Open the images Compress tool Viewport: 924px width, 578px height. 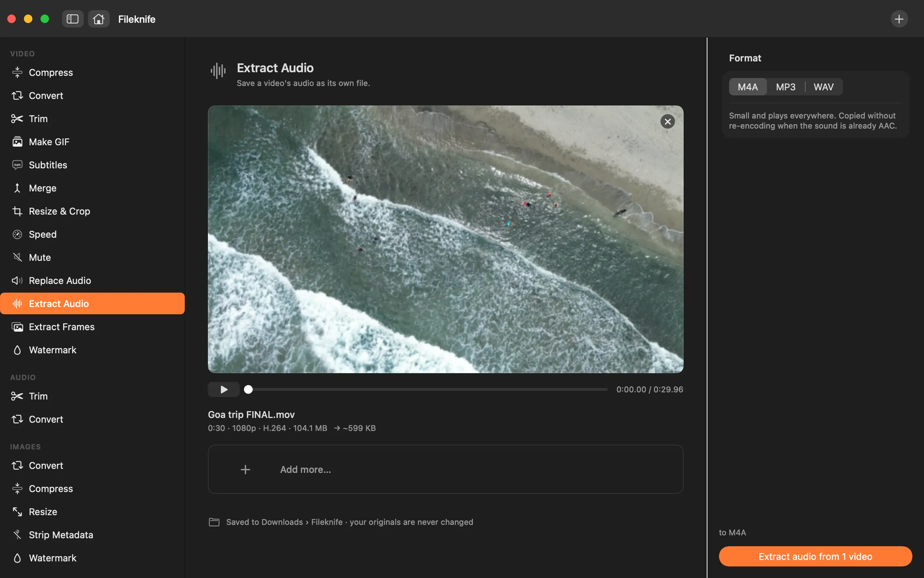(x=92, y=488)
